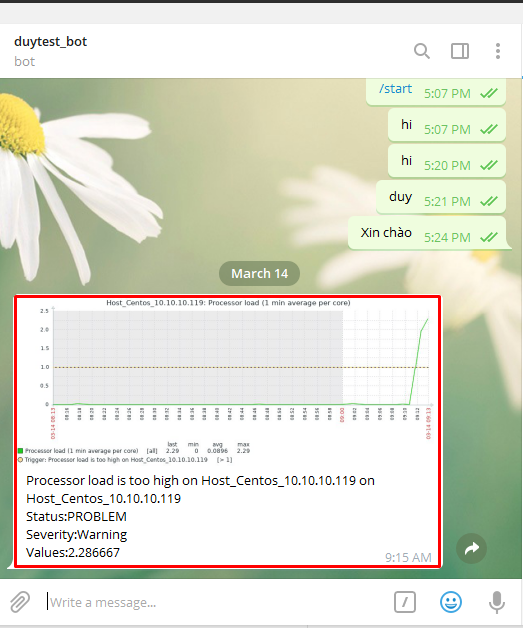
Task: Open the bot commands slash button
Action: [x=405, y=602]
